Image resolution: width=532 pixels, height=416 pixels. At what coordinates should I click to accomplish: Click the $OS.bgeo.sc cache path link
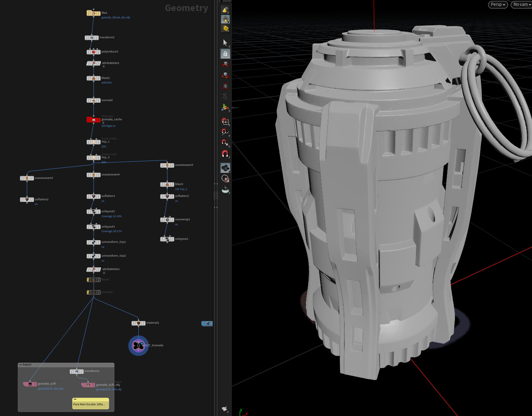[108, 126]
